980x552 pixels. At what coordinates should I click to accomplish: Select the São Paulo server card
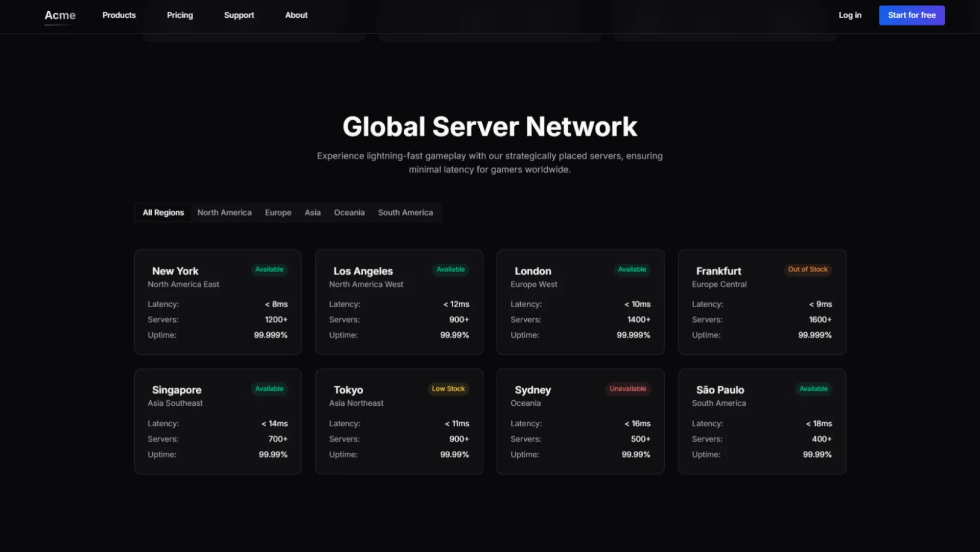(761, 421)
